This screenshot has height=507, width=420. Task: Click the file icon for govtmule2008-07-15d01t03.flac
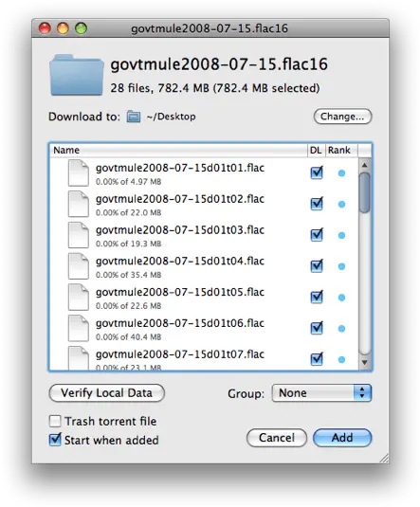point(79,235)
